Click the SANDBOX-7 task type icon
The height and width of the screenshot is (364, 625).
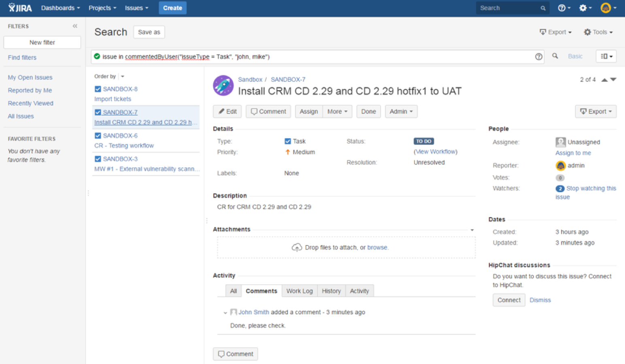98,112
